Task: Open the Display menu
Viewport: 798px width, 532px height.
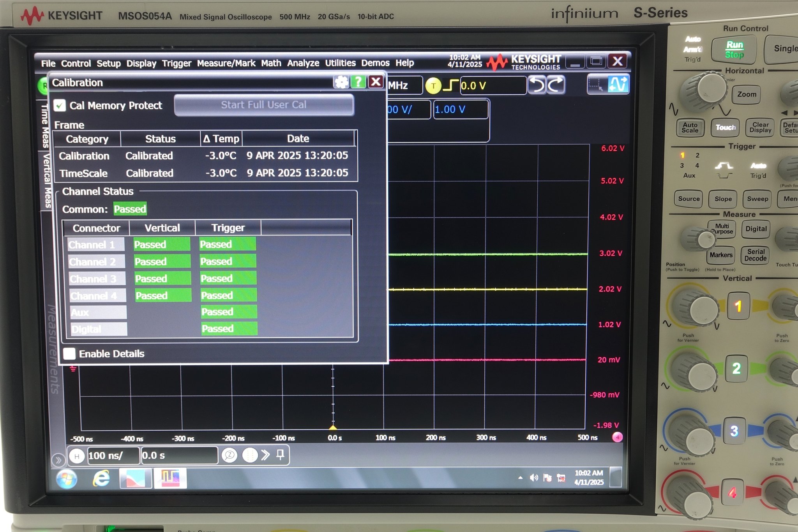Action: [141, 64]
